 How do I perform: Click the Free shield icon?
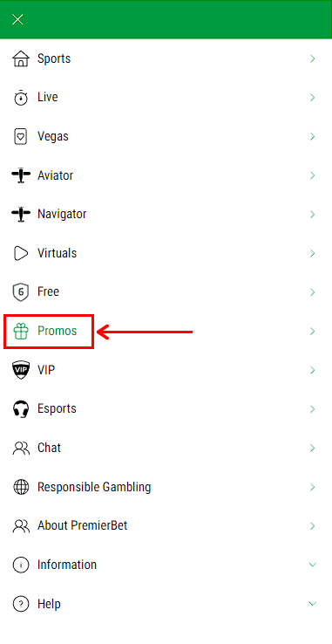pyautogui.click(x=21, y=292)
